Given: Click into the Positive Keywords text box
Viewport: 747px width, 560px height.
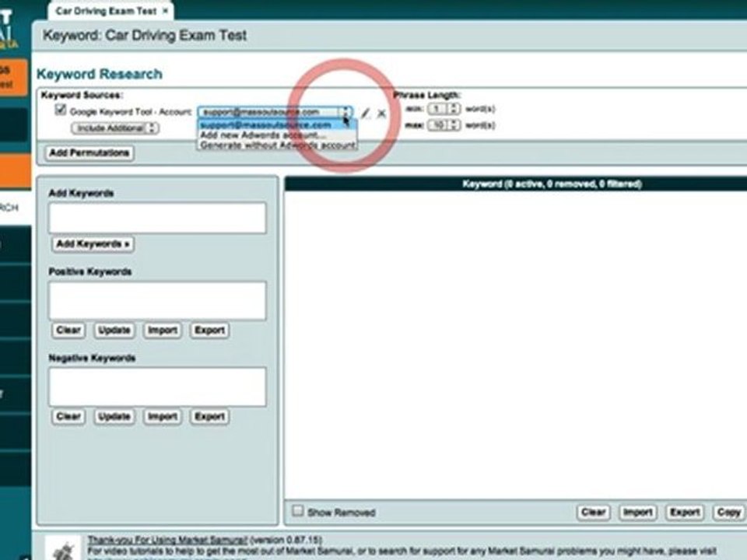Looking at the screenshot, I should [157, 300].
